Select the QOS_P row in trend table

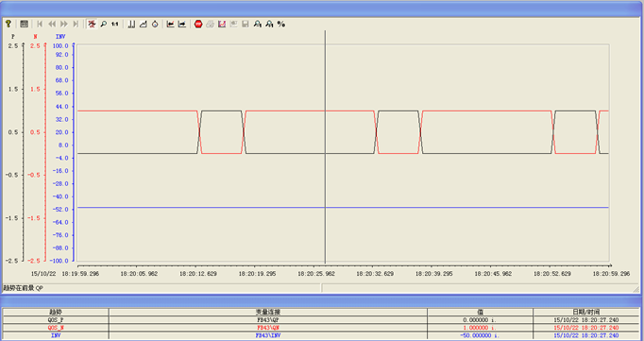point(321,319)
